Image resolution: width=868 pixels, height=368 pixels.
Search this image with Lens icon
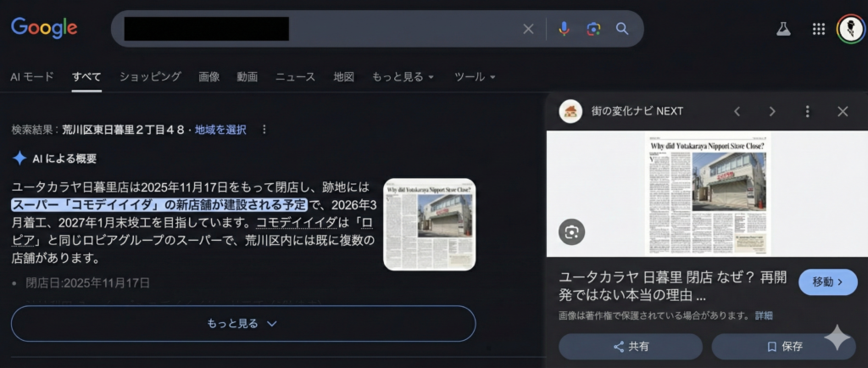(x=571, y=231)
